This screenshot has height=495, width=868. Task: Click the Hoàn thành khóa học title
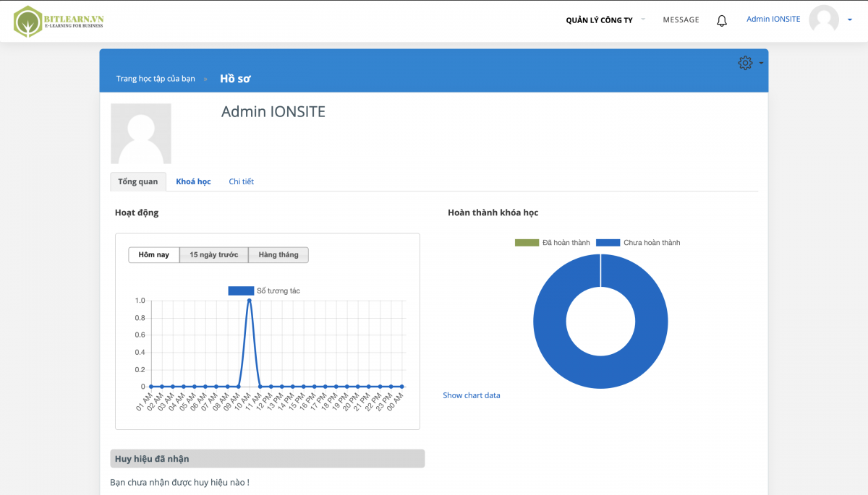point(493,212)
